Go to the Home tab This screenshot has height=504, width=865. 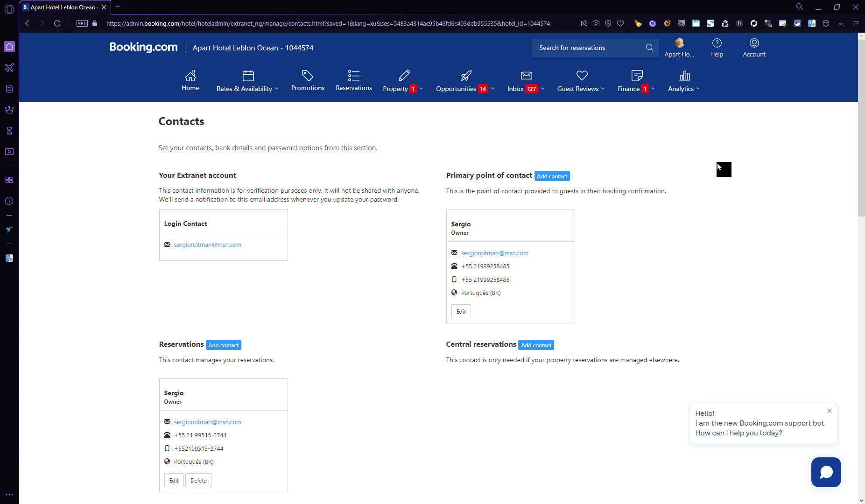click(x=190, y=80)
